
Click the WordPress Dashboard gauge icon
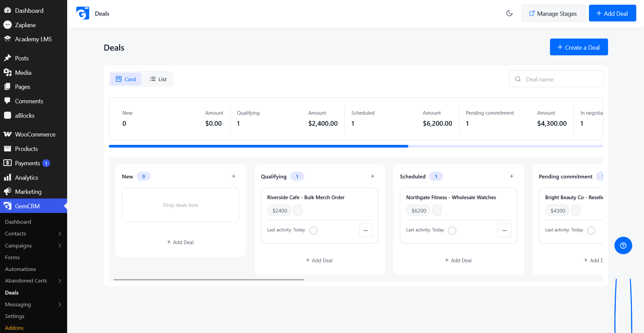(x=7, y=10)
